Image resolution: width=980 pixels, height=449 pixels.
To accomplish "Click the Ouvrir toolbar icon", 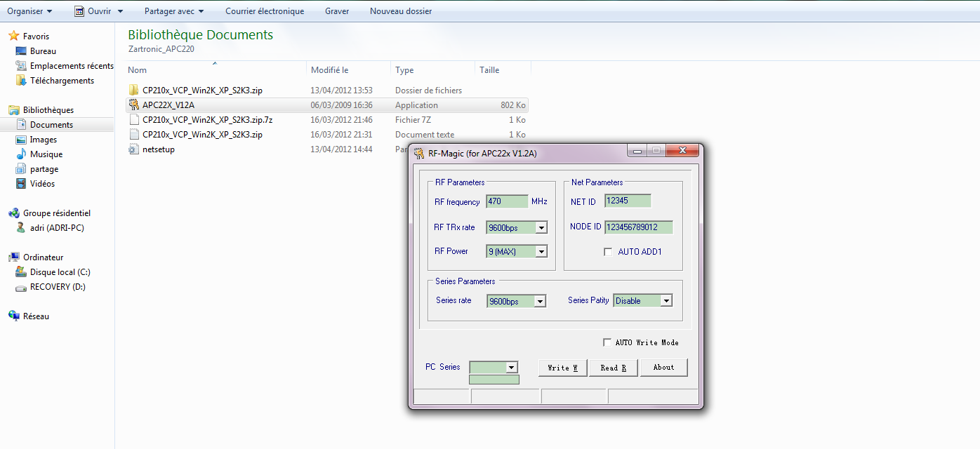I will [x=80, y=11].
